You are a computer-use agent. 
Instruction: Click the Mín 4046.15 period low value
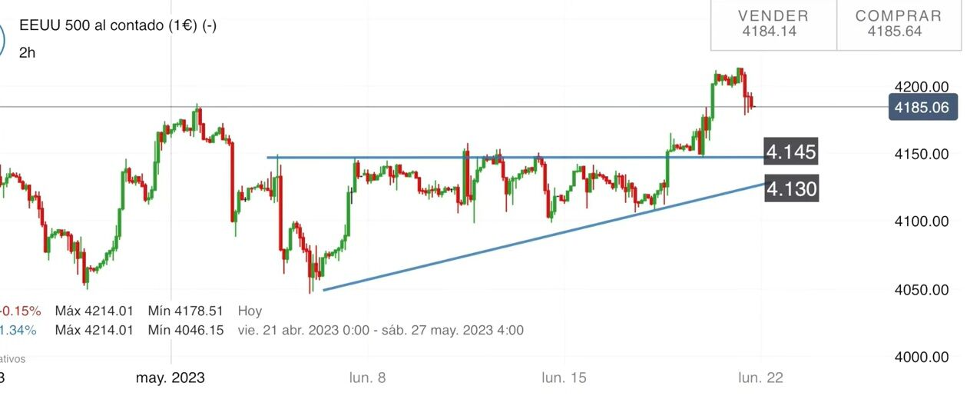pyautogui.click(x=190, y=331)
